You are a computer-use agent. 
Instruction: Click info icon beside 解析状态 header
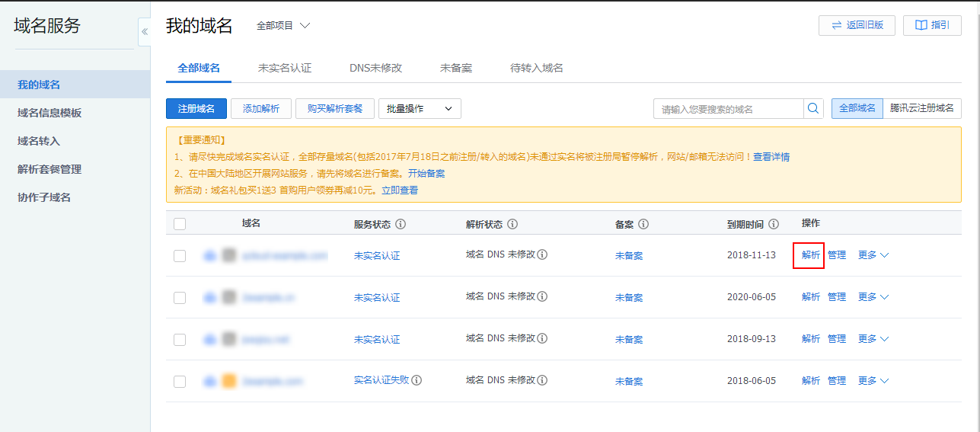click(512, 225)
